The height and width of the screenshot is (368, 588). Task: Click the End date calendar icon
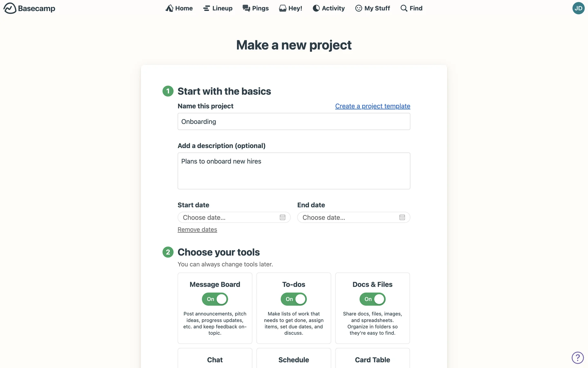click(402, 217)
